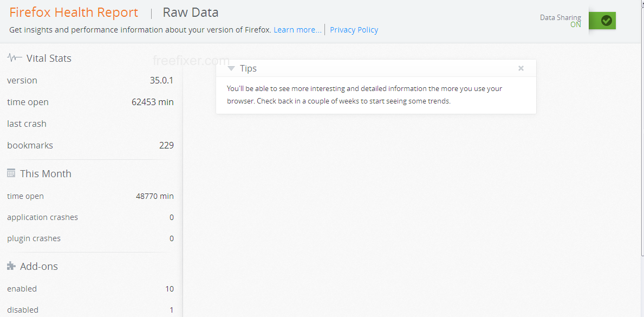Select the version 35.0.1 row
Viewport: 644px width, 317px height.
click(x=90, y=80)
